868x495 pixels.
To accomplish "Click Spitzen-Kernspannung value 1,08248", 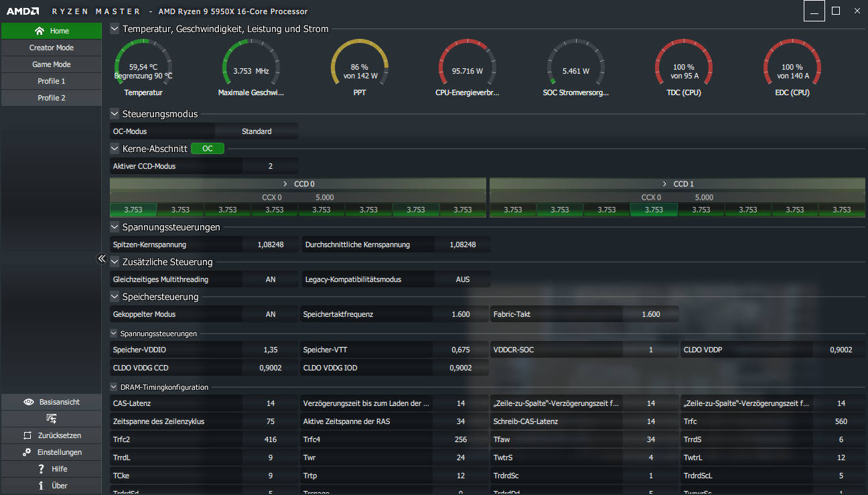I will tap(271, 244).
